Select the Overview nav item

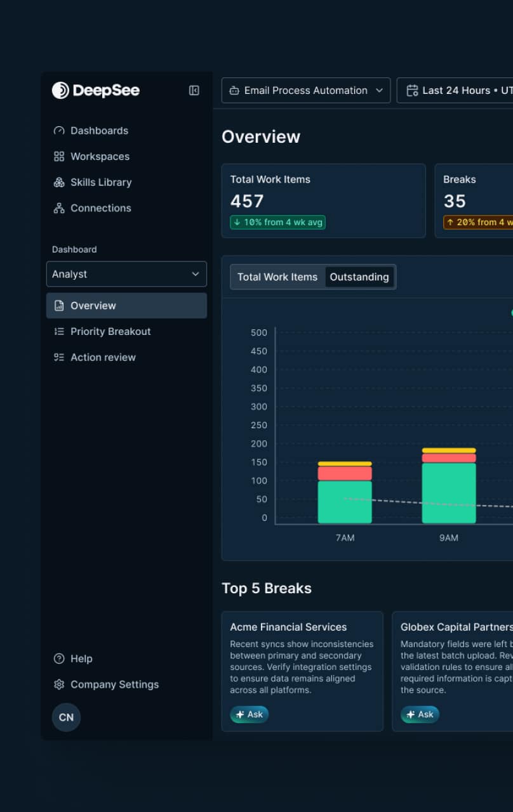coord(126,306)
